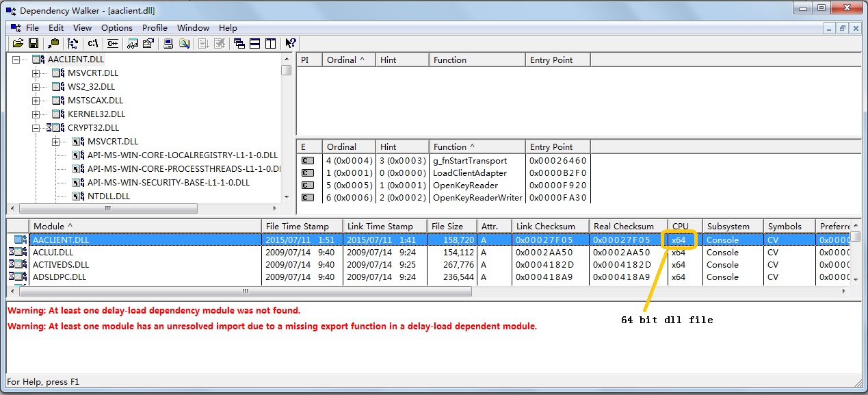Sort exports by Function column header
Screen dimensions: 868x395
tap(477, 146)
